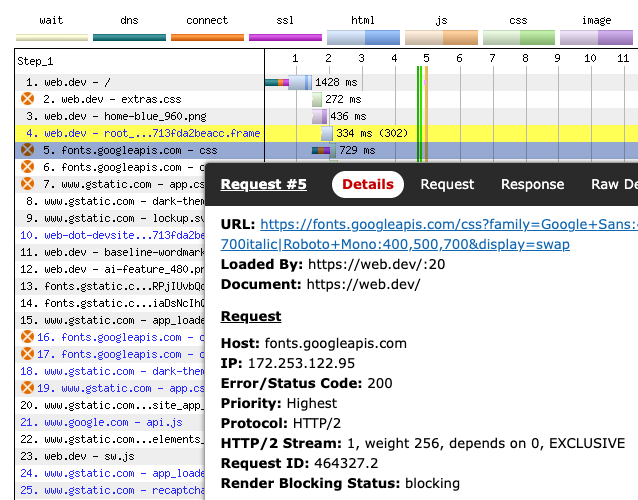Image resolution: width=638 pixels, height=500 pixels.
Task: Select row 22 www.gstatic.com elements
Action: [x=110, y=439]
